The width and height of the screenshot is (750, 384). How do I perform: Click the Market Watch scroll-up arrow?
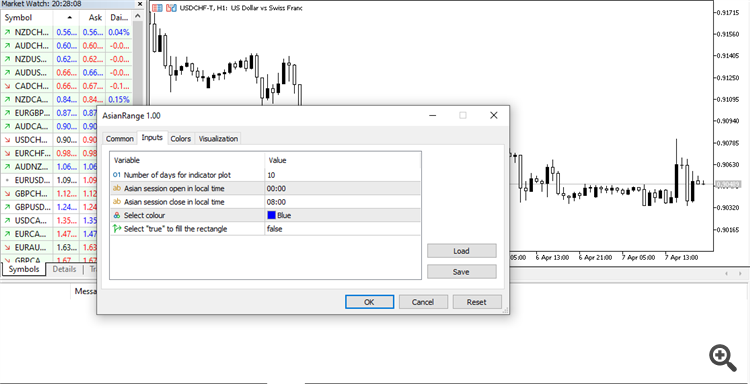point(138,17)
